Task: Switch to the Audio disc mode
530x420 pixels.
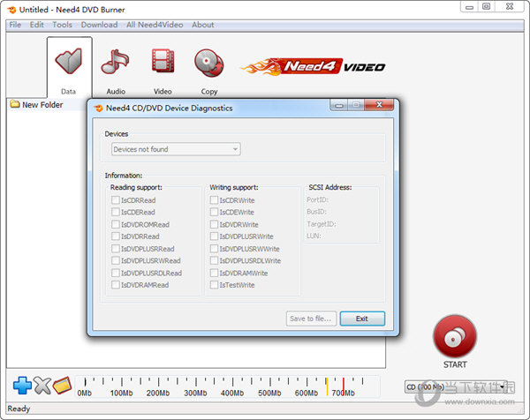Action: pyautogui.click(x=115, y=62)
